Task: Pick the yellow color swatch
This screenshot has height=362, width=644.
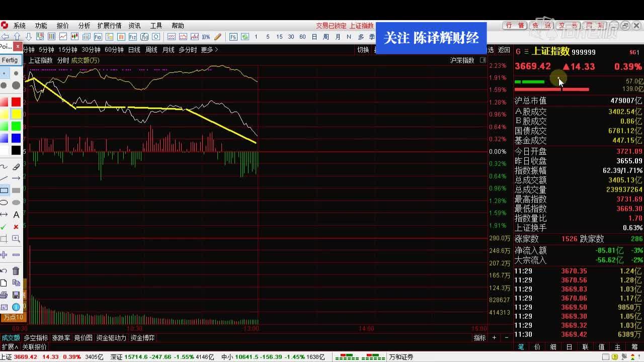Action: click(16, 114)
